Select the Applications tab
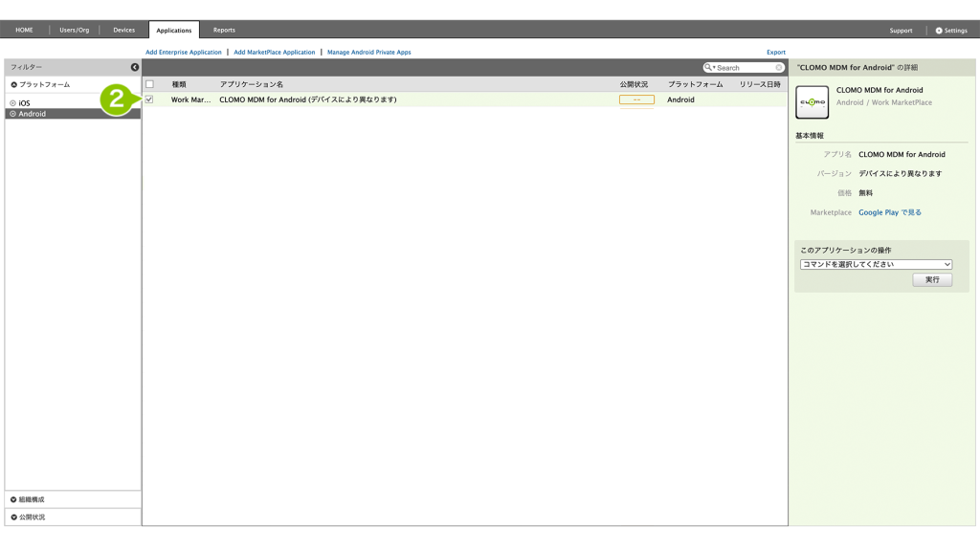Viewport: 980px width, 551px height. tap(174, 30)
